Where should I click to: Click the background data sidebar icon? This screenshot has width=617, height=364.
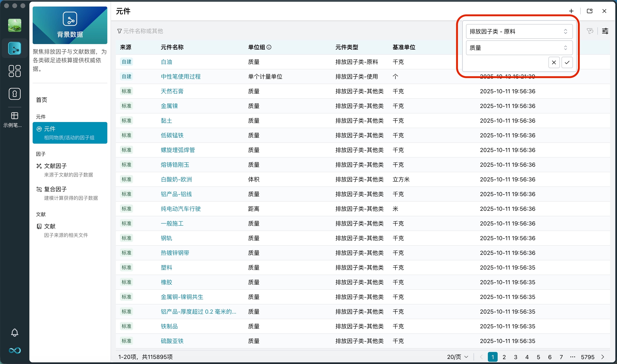tap(14, 48)
